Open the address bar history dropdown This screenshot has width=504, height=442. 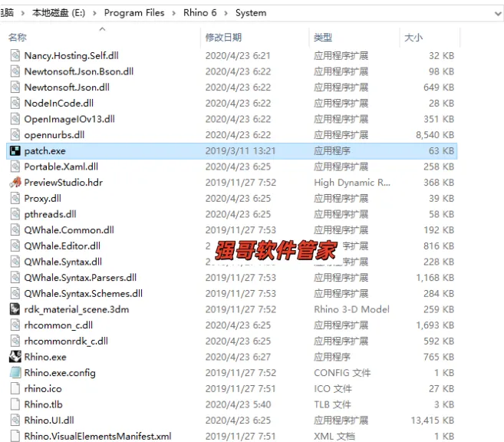point(498,14)
